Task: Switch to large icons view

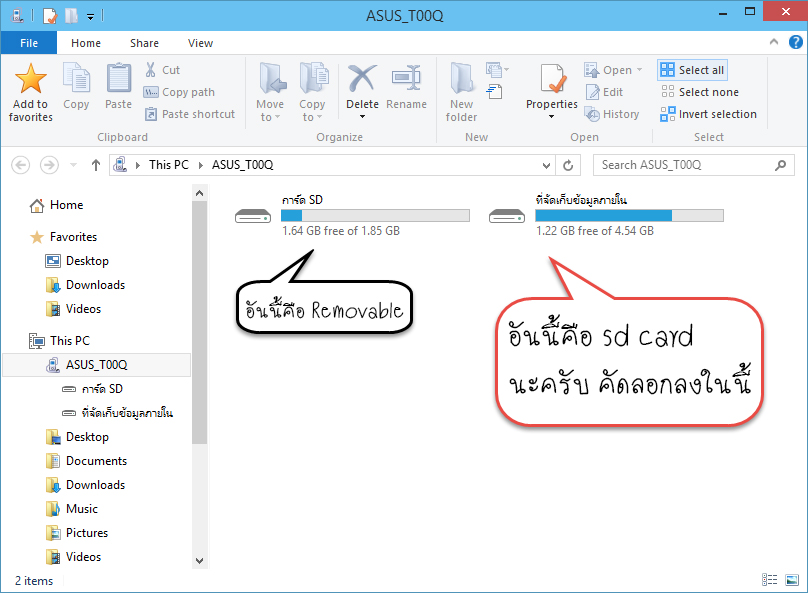Action: pos(792,580)
